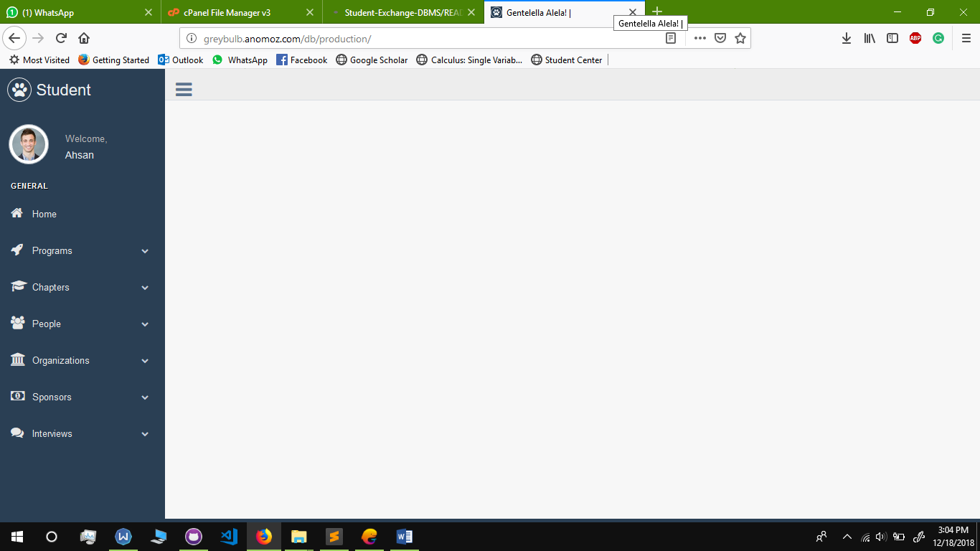Toggle the sidebar with the hamburger menu icon
This screenshot has height=551, width=980.
pyautogui.click(x=184, y=89)
